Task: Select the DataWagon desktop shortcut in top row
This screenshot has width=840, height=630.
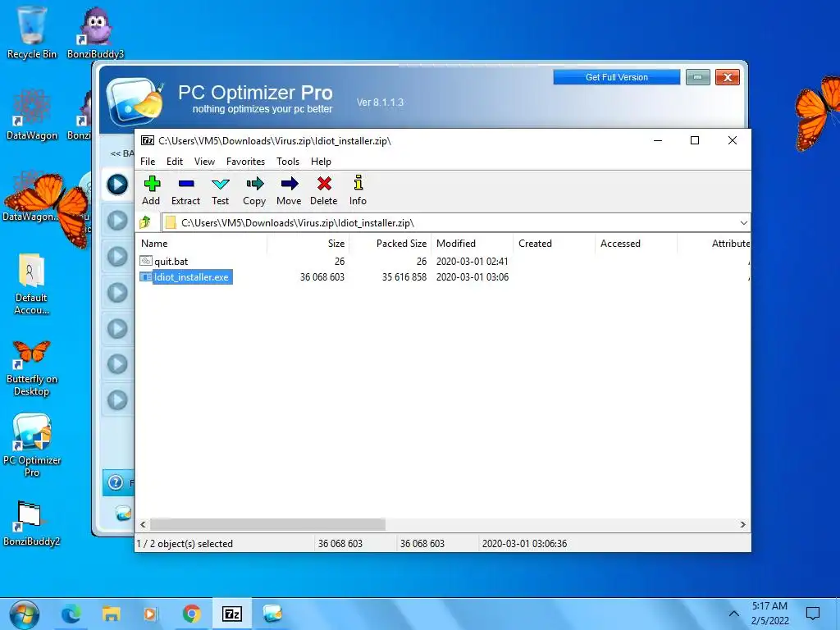Action: tap(32, 115)
